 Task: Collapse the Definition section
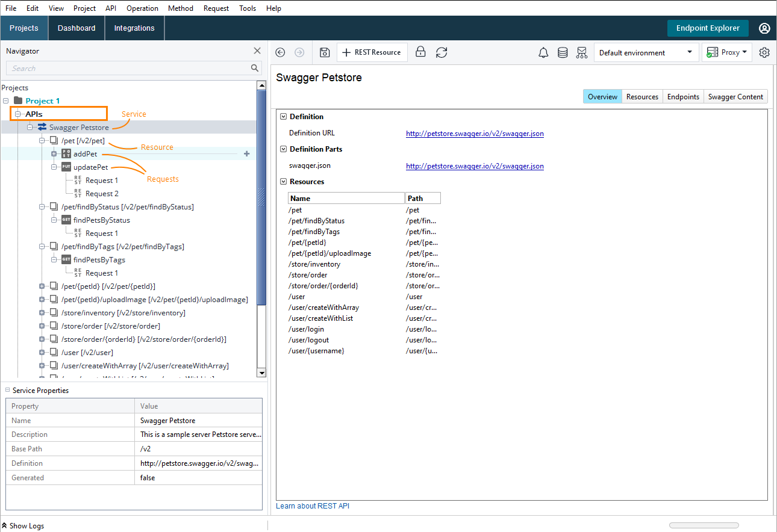pos(283,116)
